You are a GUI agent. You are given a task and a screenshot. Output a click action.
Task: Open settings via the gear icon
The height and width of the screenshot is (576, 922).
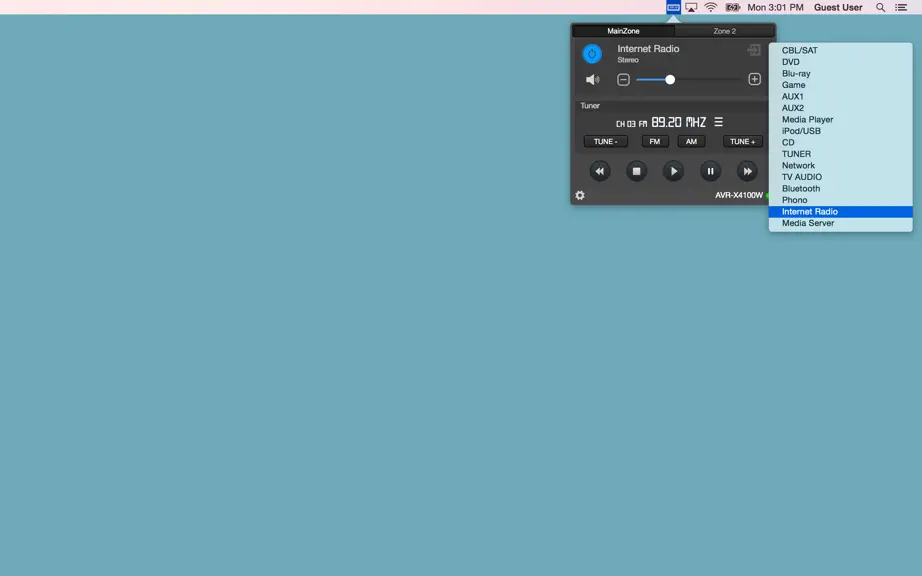click(x=580, y=195)
